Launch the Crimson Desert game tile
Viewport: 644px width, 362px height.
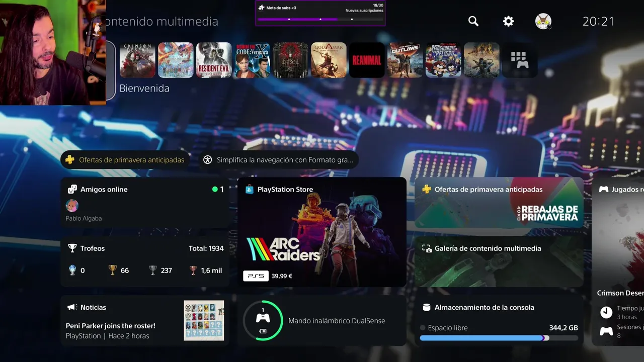coord(137,60)
